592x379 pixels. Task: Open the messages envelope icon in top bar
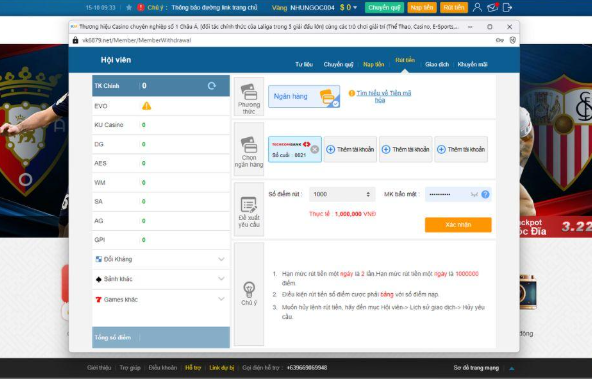(x=492, y=7)
